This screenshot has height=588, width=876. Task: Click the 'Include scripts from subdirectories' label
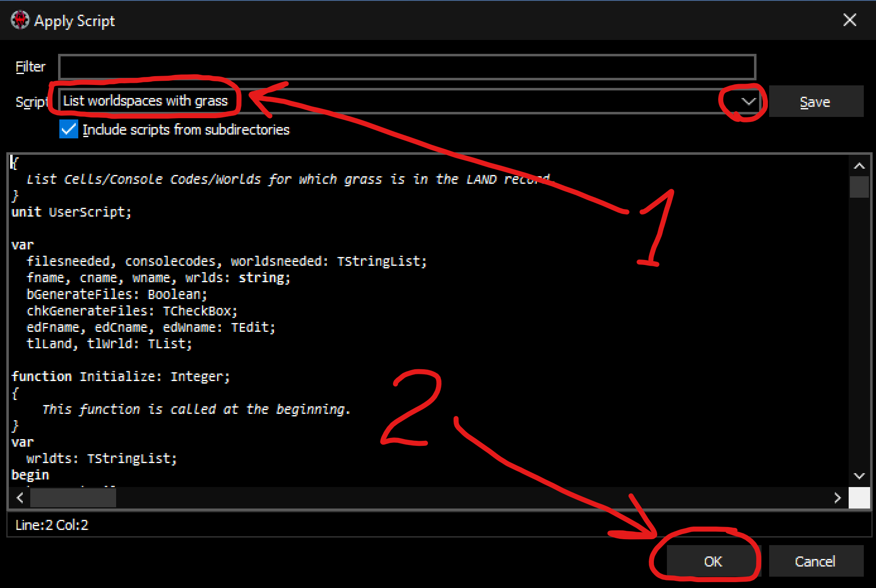pyautogui.click(x=186, y=130)
